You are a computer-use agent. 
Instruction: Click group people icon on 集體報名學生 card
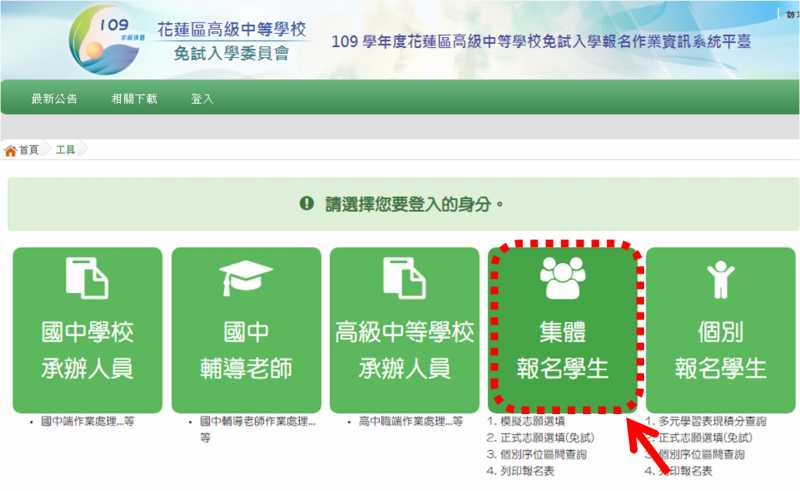pos(563,279)
